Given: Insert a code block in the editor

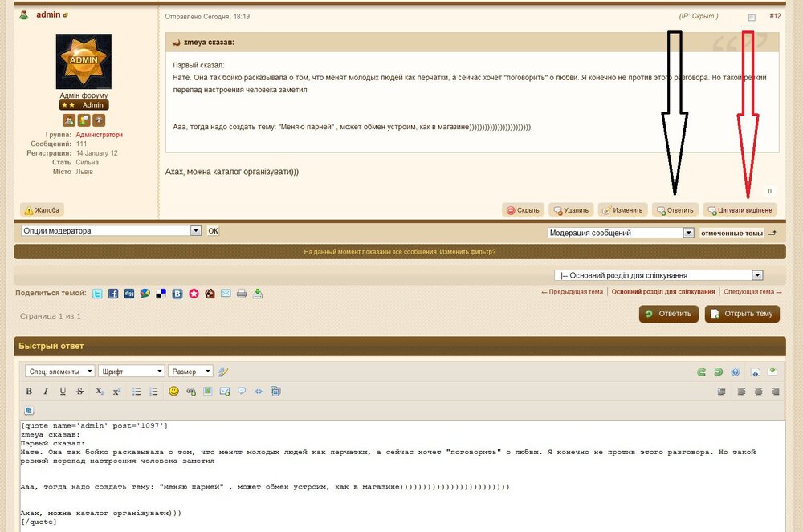Looking at the screenshot, I should [x=259, y=392].
